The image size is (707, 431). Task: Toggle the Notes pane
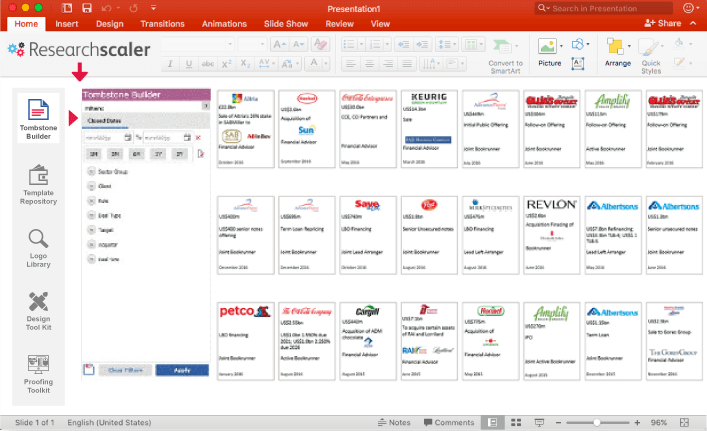394,422
